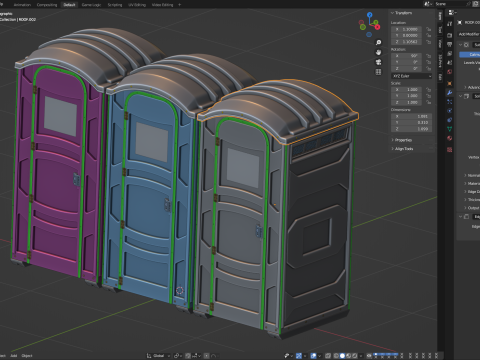Open the Render properties tab icon
The image size is (480, 360).
point(449,35)
